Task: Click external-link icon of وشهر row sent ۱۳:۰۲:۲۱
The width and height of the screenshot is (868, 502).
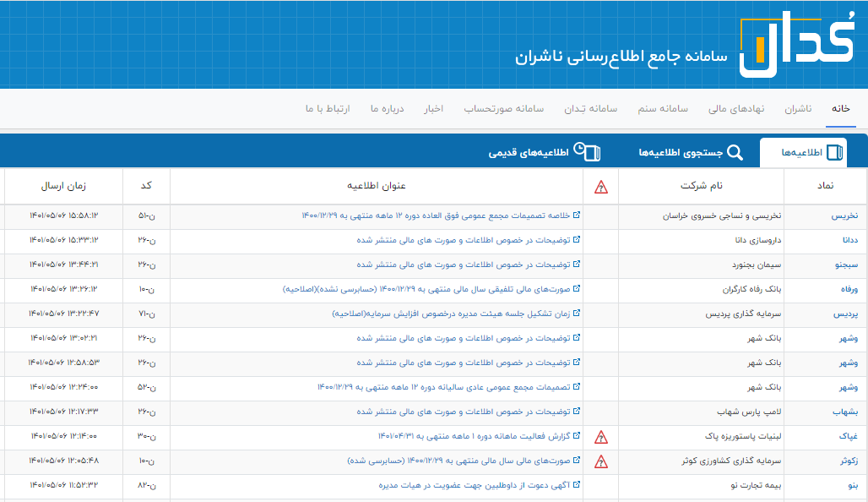Action: (x=576, y=337)
